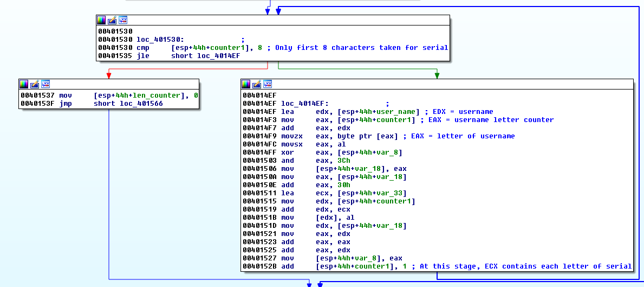Click group nodes icon of loc_401530 block
Viewport: 644px width, 287px height.
pos(123,20)
